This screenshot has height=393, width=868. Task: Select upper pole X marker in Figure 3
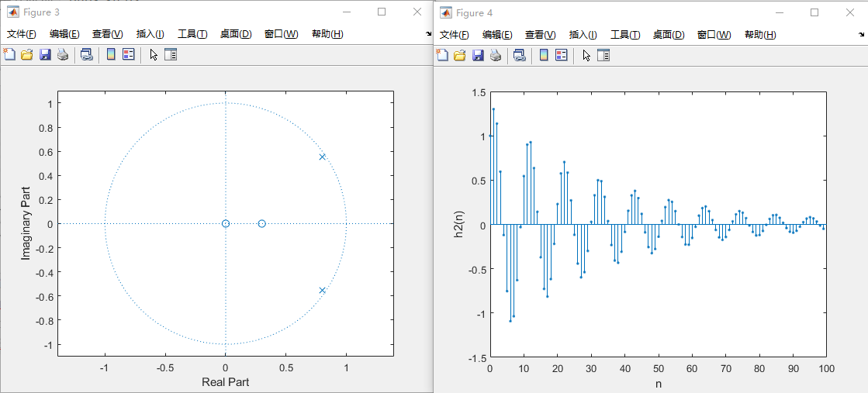tap(322, 157)
